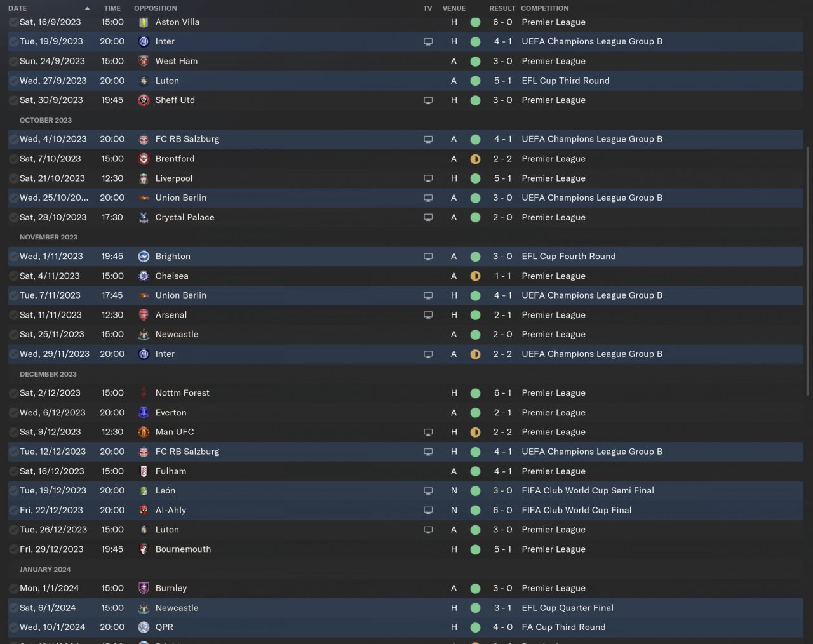This screenshot has width=813, height=644.
Task: Click the TV broadcast icon for Liverpool match
Action: 428,178
